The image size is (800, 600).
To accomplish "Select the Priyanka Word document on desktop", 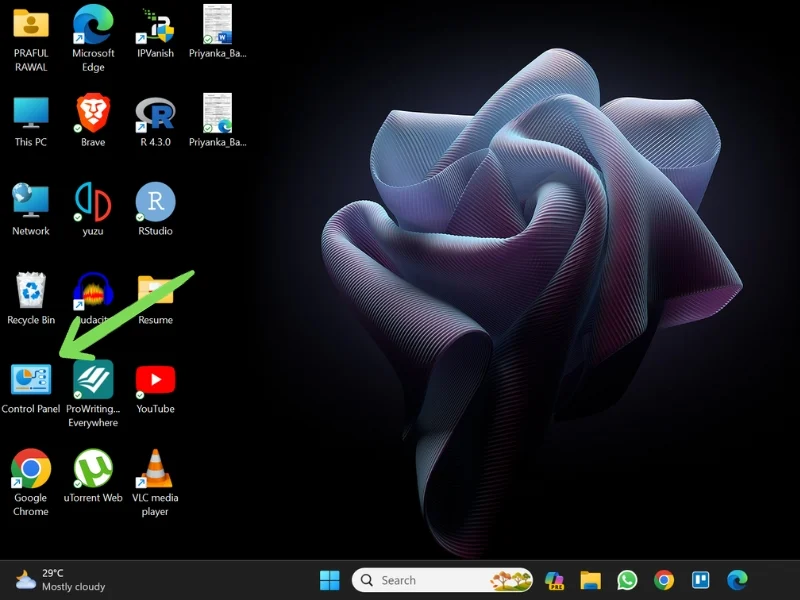I will [217, 25].
